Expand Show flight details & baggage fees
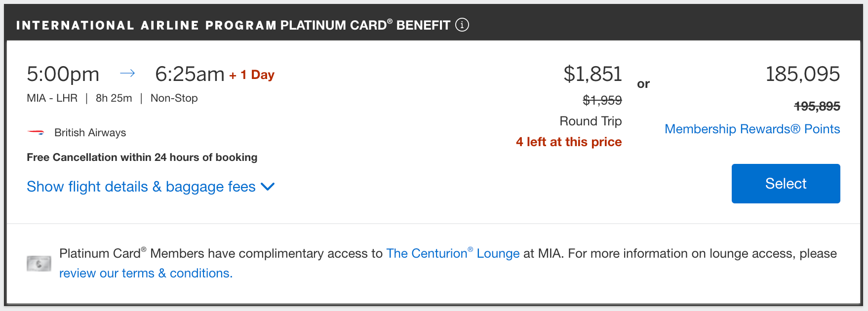This screenshot has width=868, height=311. click(141, 187)
